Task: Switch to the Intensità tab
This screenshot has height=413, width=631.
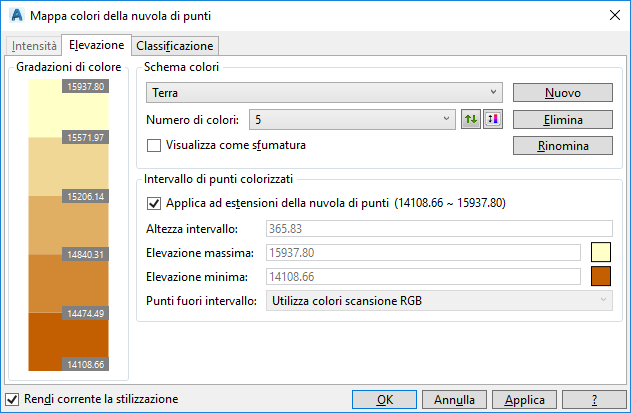Action: (34, 46)
